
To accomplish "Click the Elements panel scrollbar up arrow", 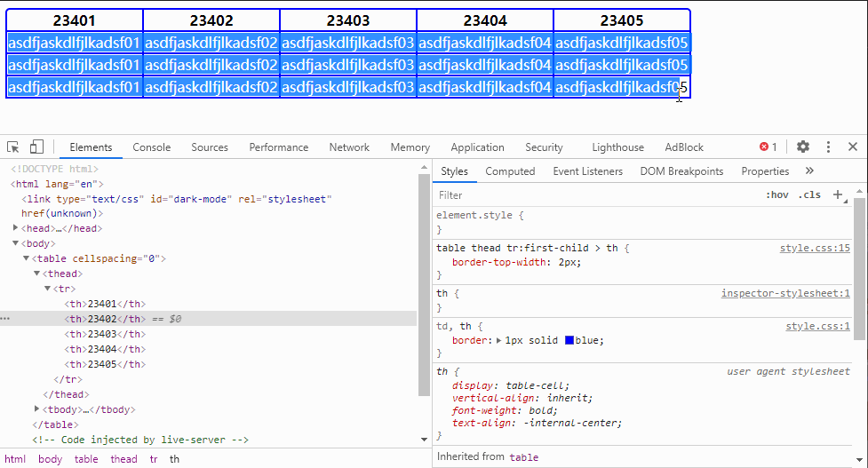I will point(424,167).
